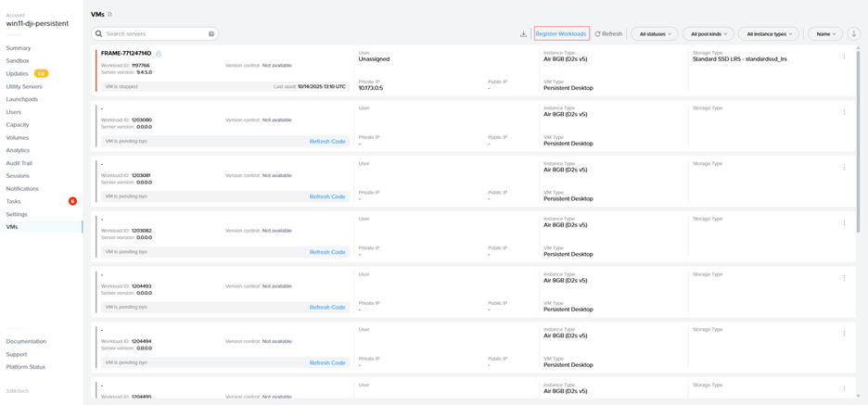Screen dimensions: 868x405
Task: Select Launchpads from the sidebar
Action: click(22, 99)
